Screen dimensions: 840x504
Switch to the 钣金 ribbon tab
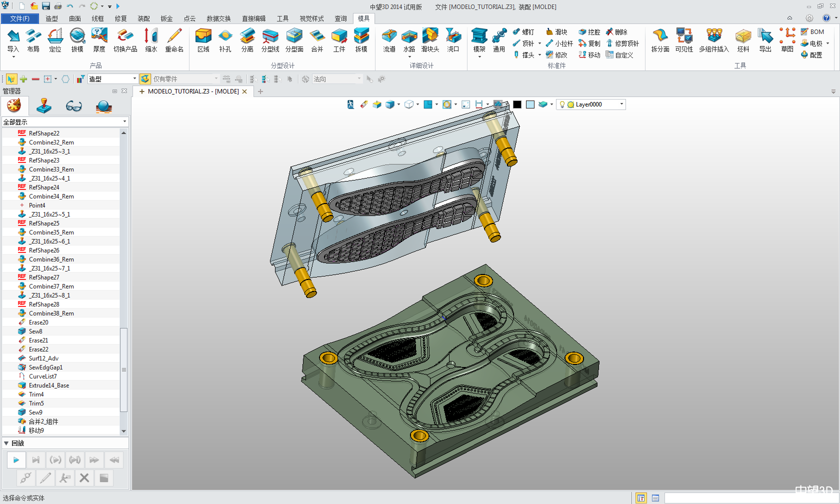166,18
